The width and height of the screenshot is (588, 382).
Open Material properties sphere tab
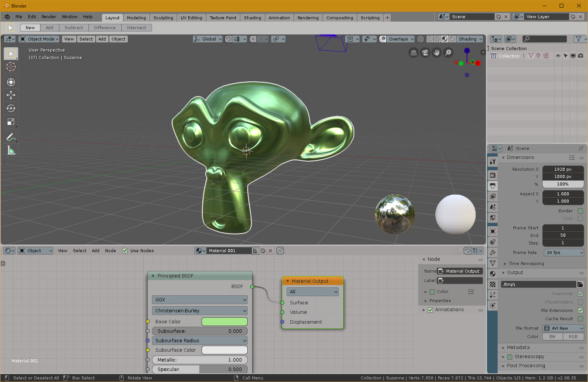[493, 274]
